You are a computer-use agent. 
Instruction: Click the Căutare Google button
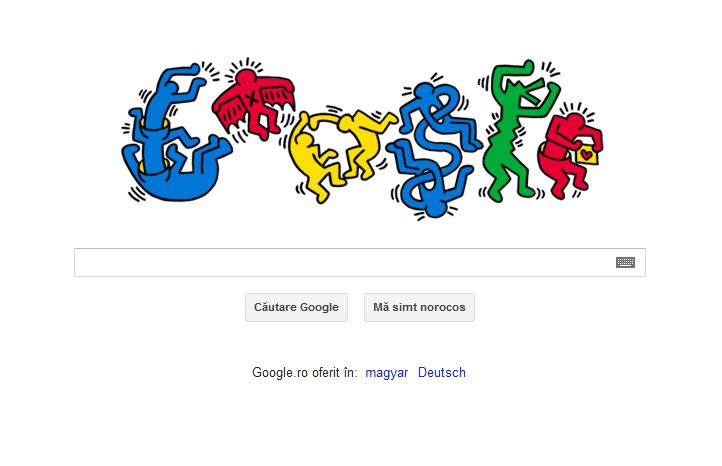click(x=297, y=307)
